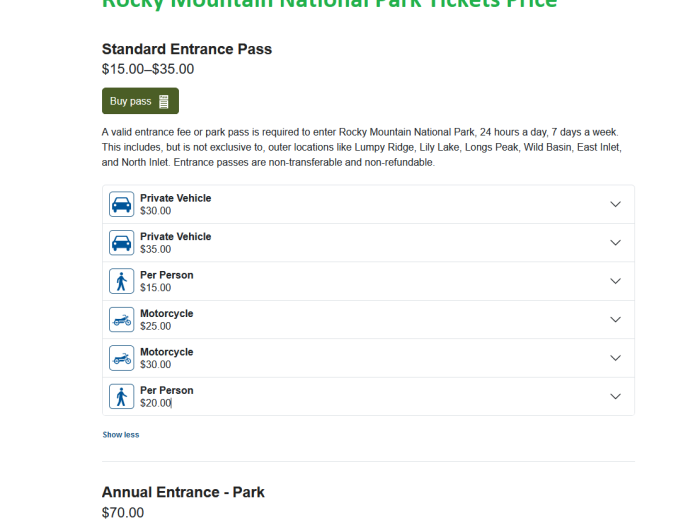Image resolution: width=700 pixels, height=525 pixels.
Task: Open the Private Vehicle $35.00 row label
Action: (175, 243)
